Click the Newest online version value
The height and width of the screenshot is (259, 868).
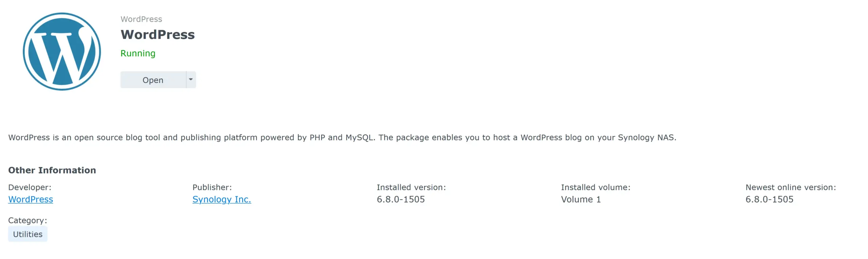click(769, 199)
